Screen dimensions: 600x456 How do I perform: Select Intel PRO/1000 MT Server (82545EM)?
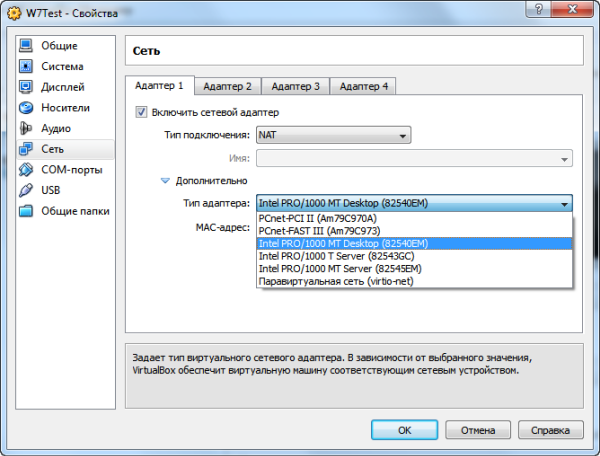(x=414, y=269)
